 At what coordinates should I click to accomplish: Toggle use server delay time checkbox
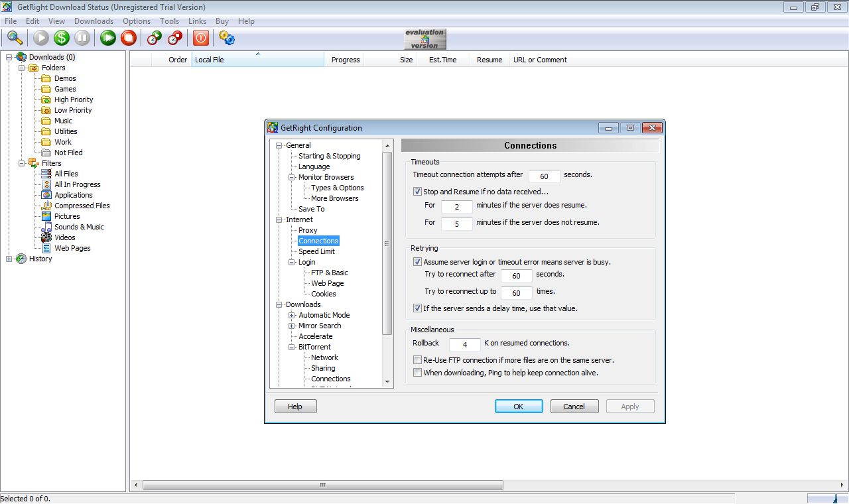[417, 308]
